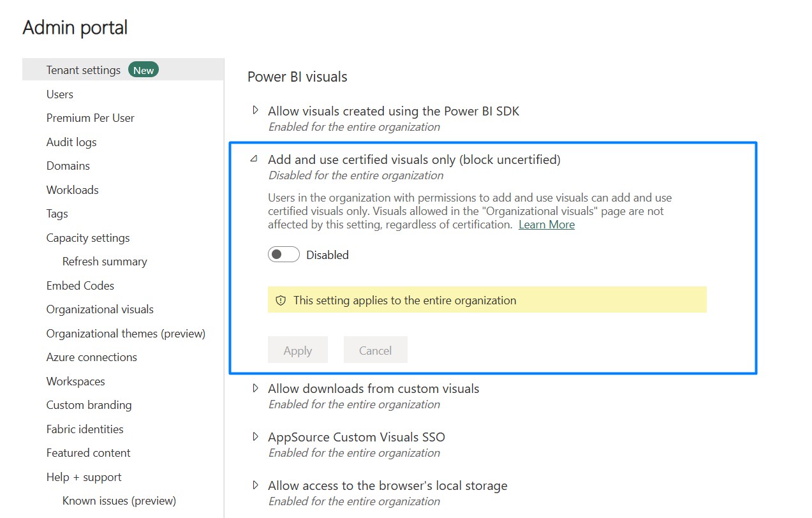Expand AppSource Custom Visuals SSO setting
The image size is (812, 518).
(x=255, y=437)
